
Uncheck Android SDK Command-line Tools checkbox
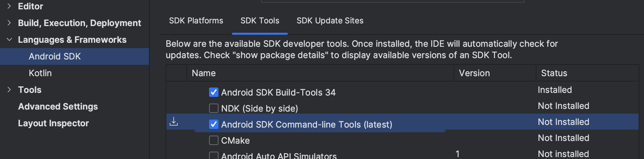point(214,124)
